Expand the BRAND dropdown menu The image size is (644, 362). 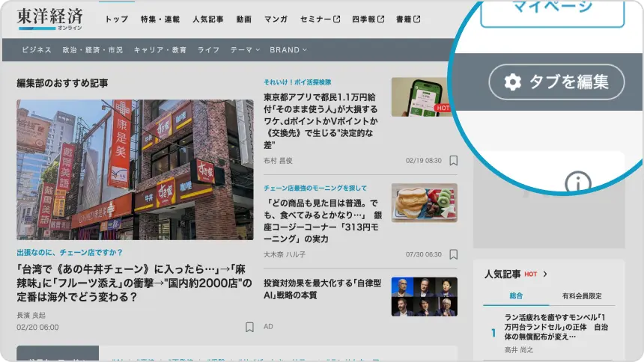pyautogui.click(x=288, y=50)
